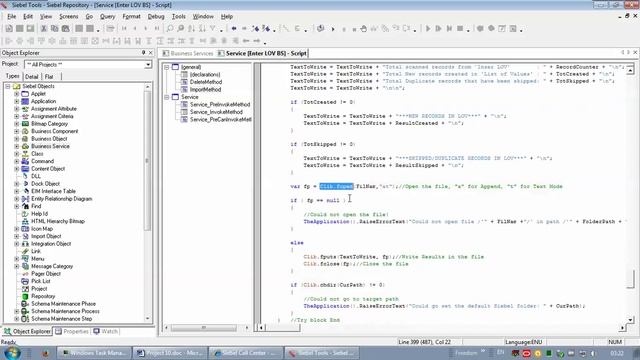Click the sort descending toolbar icon
Viewport: 640px width, 360px height.
(202, 29)
